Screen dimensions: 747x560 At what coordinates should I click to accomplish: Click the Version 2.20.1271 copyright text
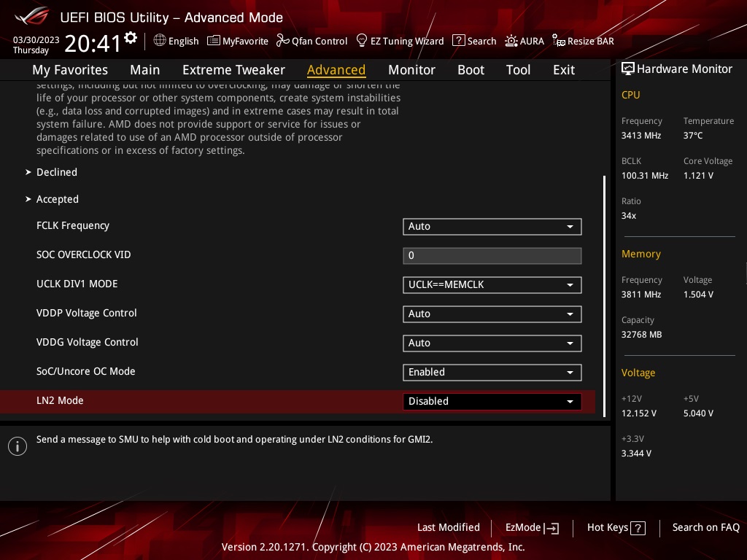(373, 547)
